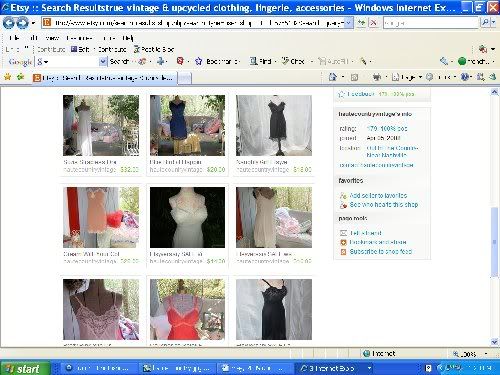Open the red slip thumbnail

pyautogui.click(x=187, y=309)
